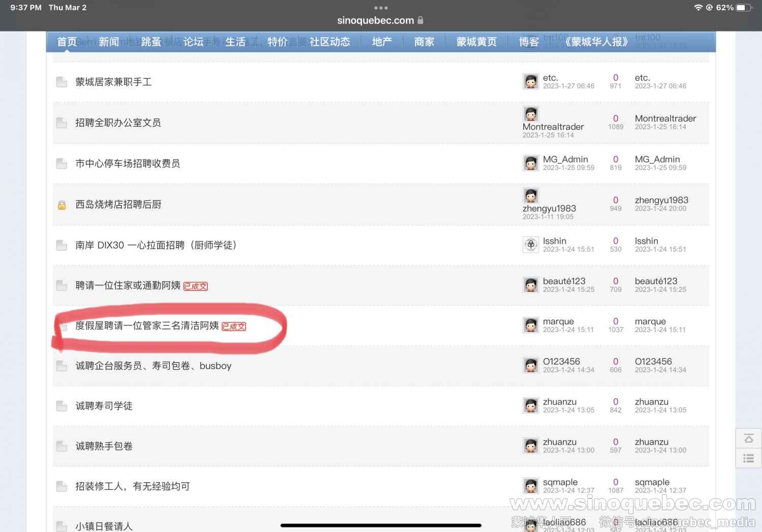Screen dimensions: 762x532
Task: Open last-poster zhengyu1983 link
Action: click(661, 200)
